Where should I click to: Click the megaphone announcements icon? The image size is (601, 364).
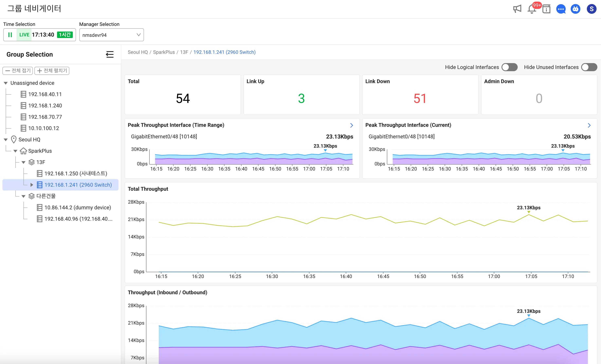517,9
